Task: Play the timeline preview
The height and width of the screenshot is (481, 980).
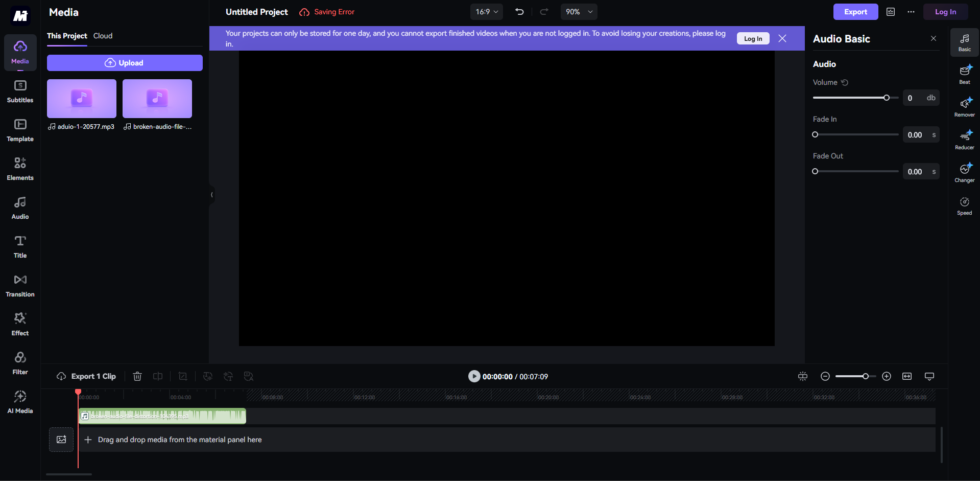Action: (474, 376)
